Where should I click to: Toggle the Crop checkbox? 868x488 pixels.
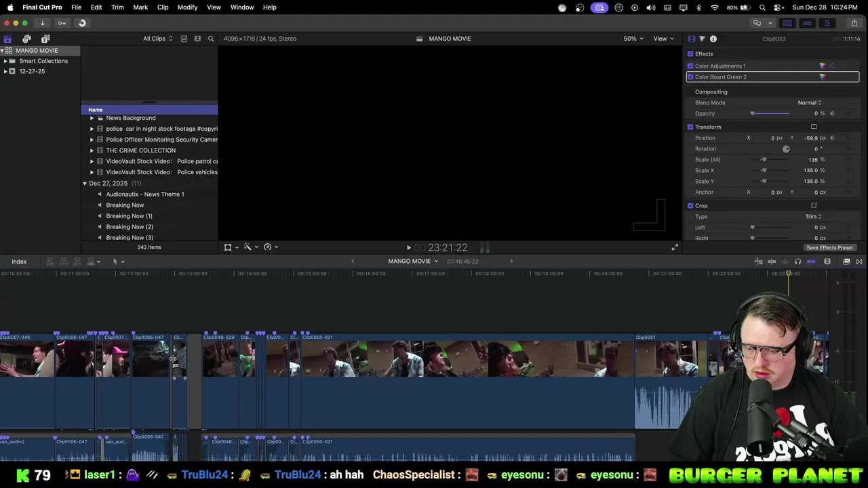(690, 205)
